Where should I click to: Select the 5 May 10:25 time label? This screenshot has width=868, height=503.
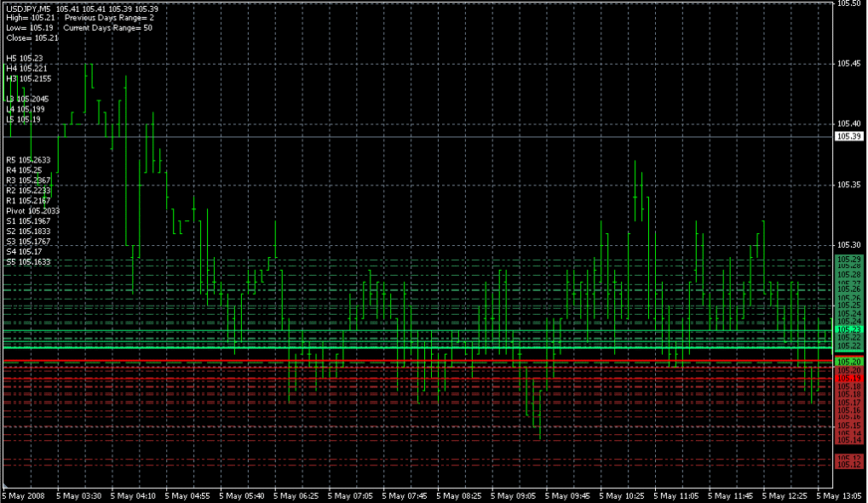624,495
